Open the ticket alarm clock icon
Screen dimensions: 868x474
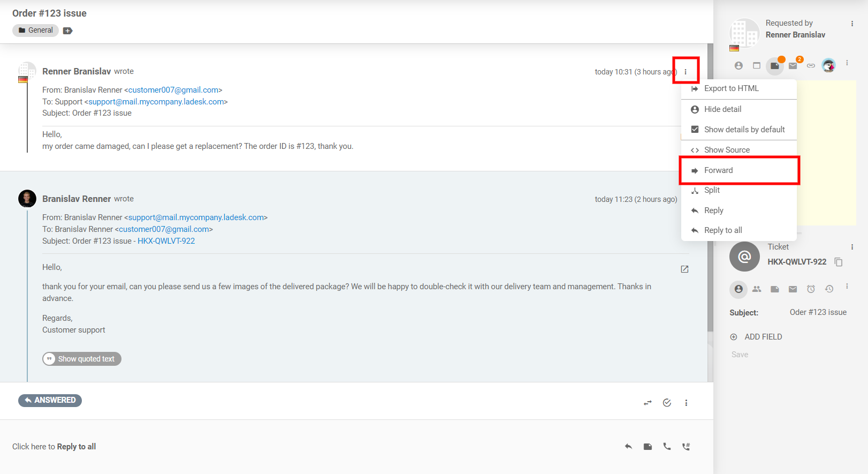pos(811,289)
